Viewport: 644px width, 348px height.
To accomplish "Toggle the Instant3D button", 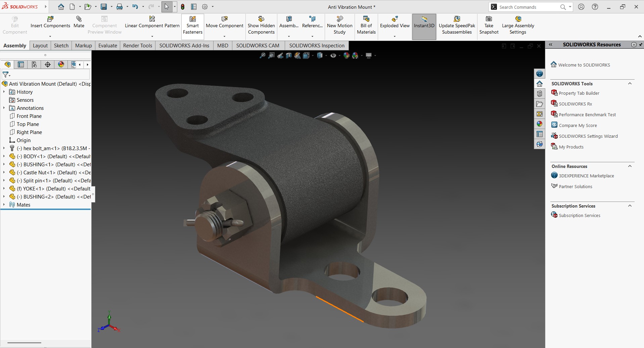I will (424, 27).
